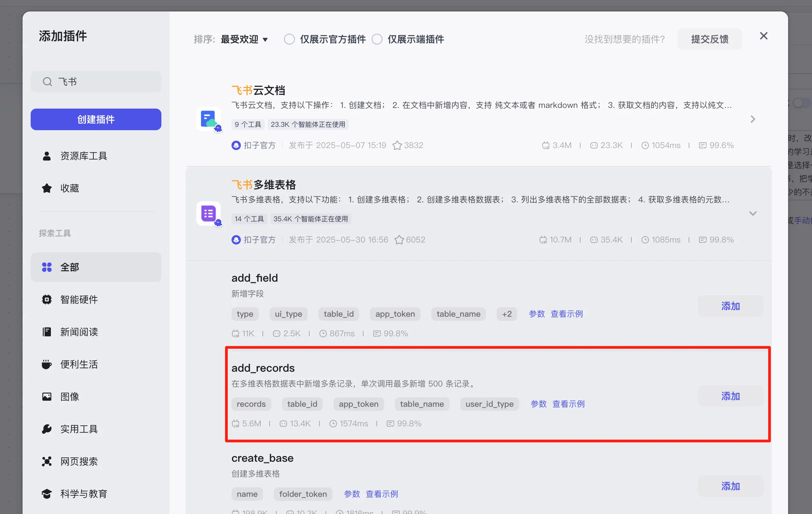Image resolution: width=812 pixels, height=514 pixels.
Task: Open 智能硬件 chip icon category
Action: click(x=47, y=299)
